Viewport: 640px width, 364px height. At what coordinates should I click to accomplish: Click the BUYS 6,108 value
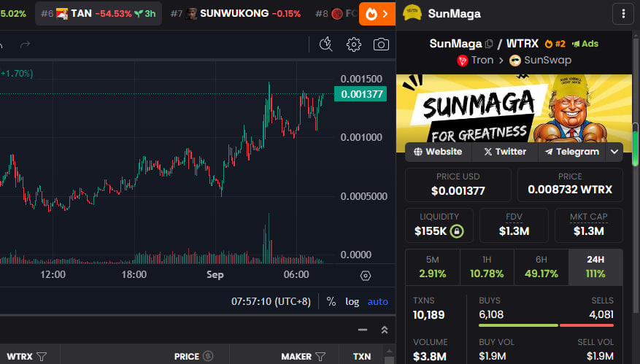click(491, 314)
